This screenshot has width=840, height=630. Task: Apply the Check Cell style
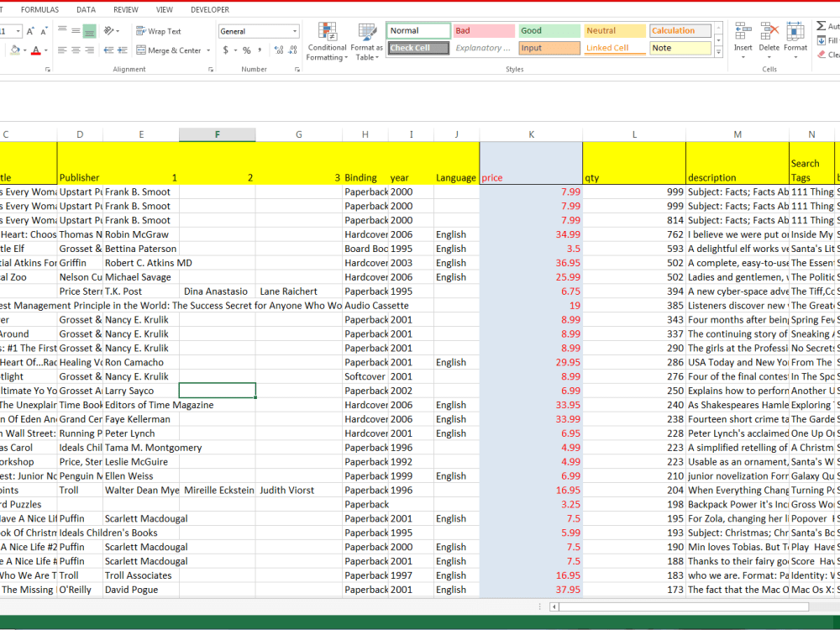(419, 48)
